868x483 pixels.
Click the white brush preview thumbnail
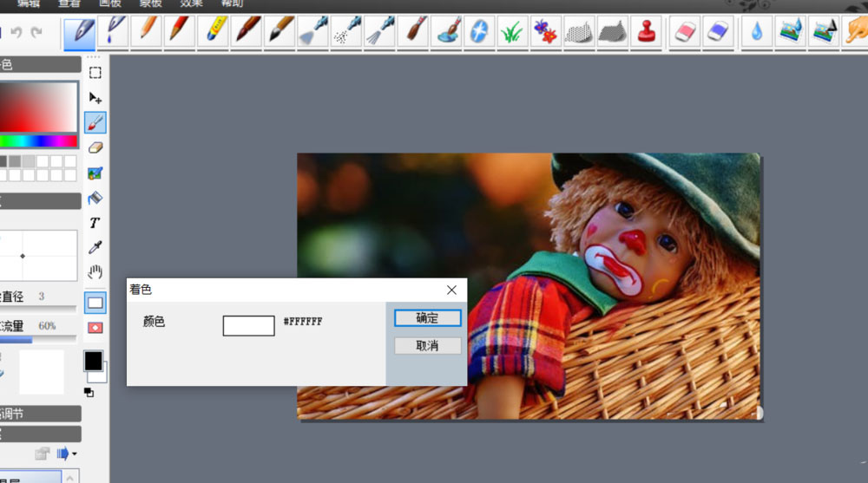tap(42, 372)
